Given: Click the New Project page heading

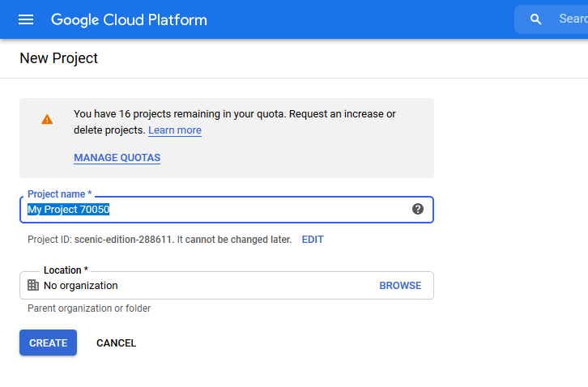Looking at the screenshot, I should pyautogui.click(x=58, y=58).
